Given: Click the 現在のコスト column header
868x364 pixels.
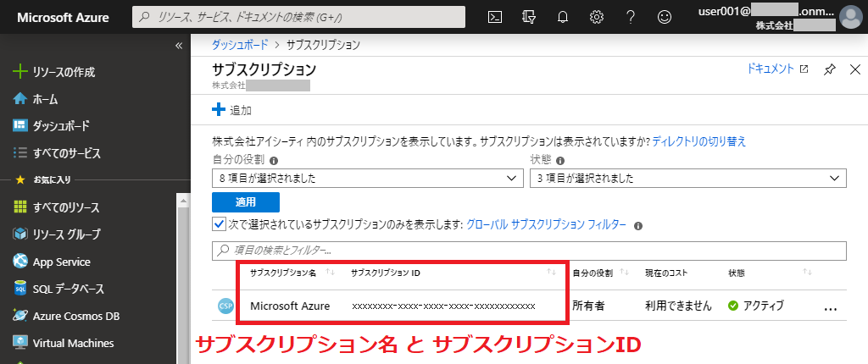Looking at the screenshot, I should (666, 273).
